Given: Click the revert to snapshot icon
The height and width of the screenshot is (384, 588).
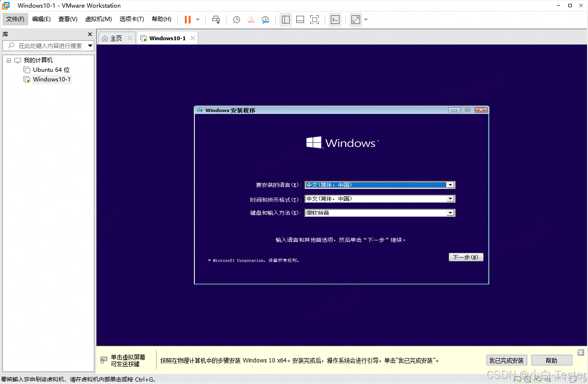Looking at the screenshot, I should pos(251,20).
